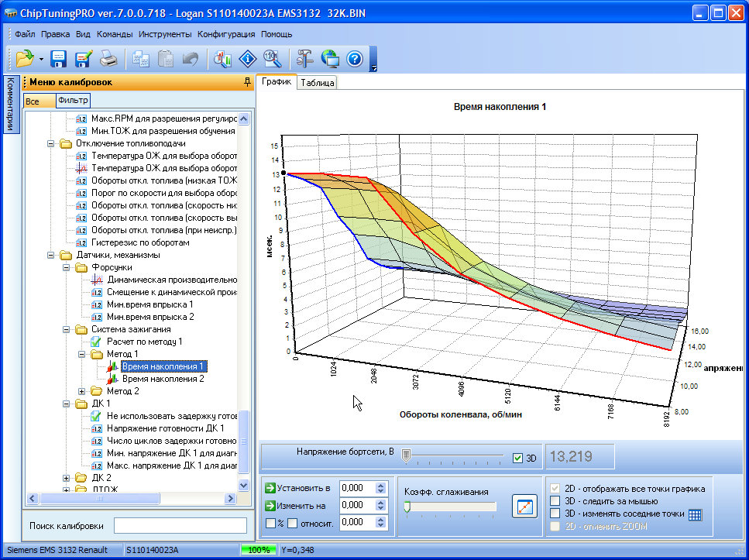Click the save floppy disk icon
Image resolution: width=749 pixels, height=560 pixels.
pos(59,58)
